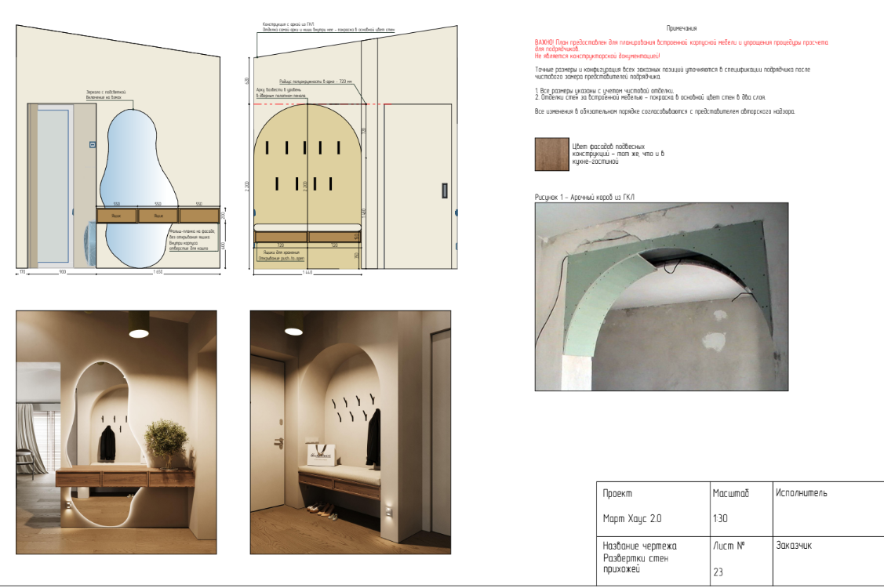Click the wood facade color swatch
The image size is (884, 588).
[x=551, y=154]
